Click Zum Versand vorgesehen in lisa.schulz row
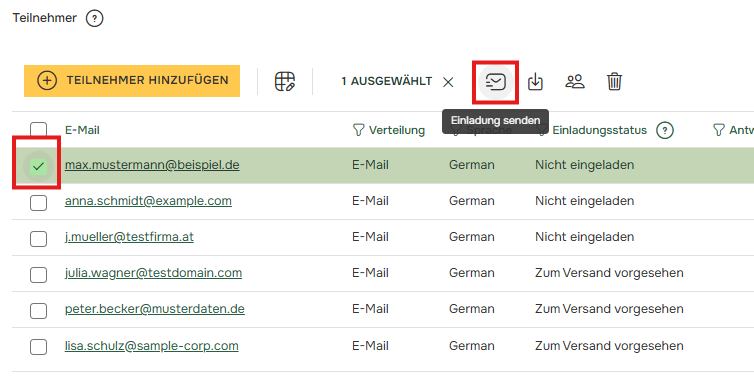Screen dimensions: 754x388 click(609, 346)
